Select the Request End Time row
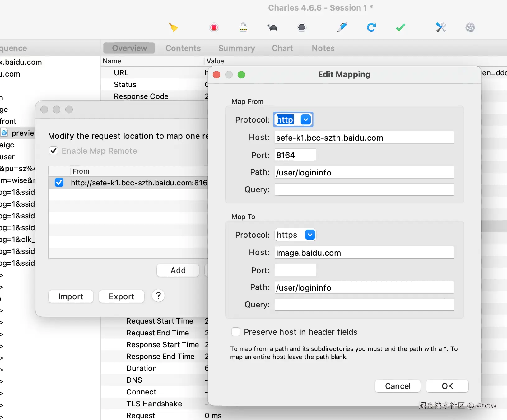This screenshot has height=420, width=507. pyautogui.click(x=154, y=333)
